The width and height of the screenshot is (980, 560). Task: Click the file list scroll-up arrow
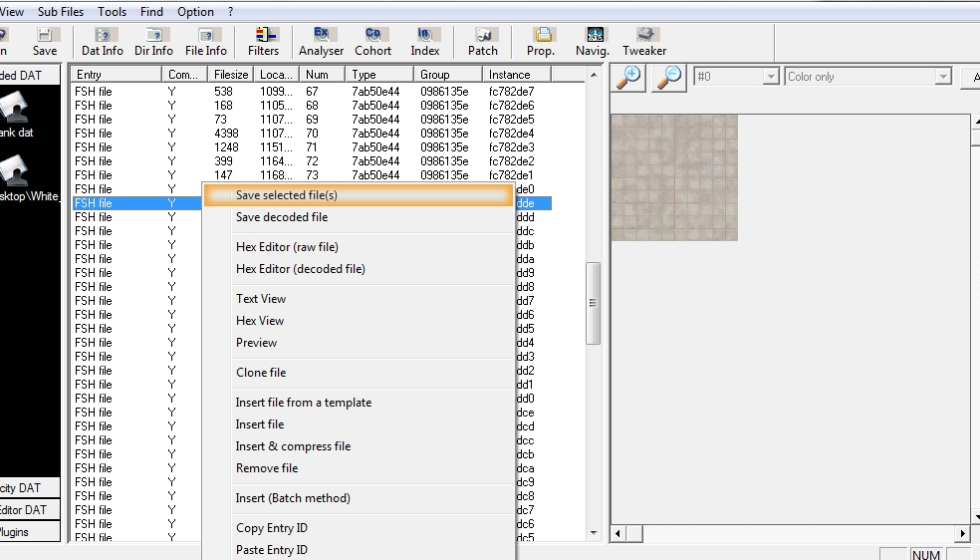pyautogui.click(x=594, y=75)
